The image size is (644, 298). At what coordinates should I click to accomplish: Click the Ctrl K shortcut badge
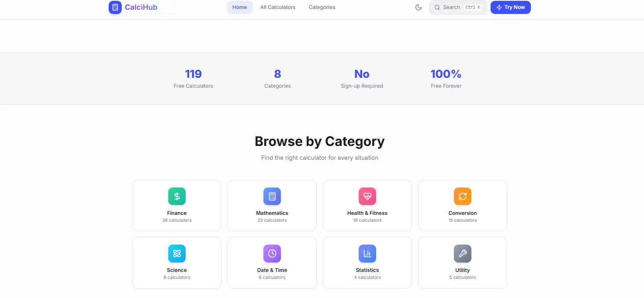tap(473, 7)
